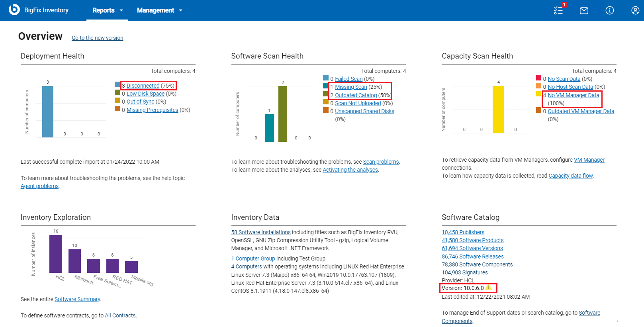Open the Software Summary link
644x327 pixels.
77,299
